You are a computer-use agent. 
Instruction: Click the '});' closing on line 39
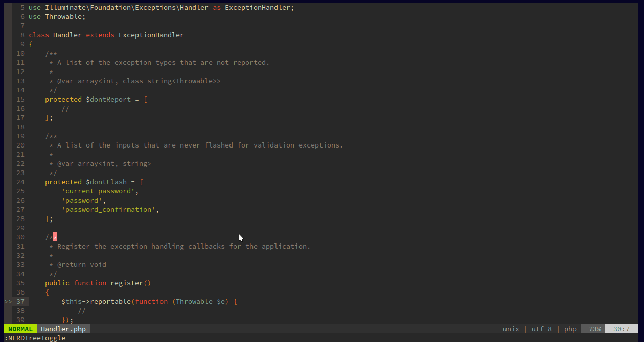click(x=67, y=320)
